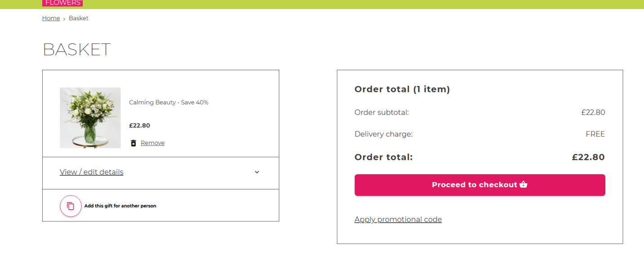Click the Remove link for the item
Image resolution: width=644 pixels, height=270 pixels.
[152, 143]
